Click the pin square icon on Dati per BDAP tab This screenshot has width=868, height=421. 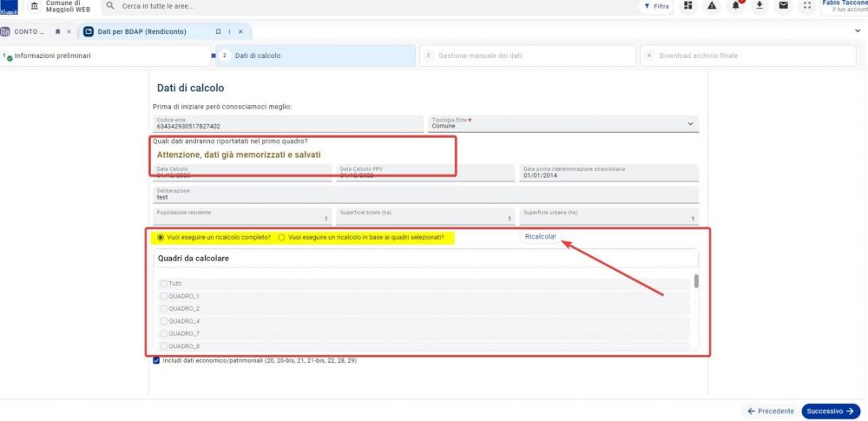click(x=218, y=31)
